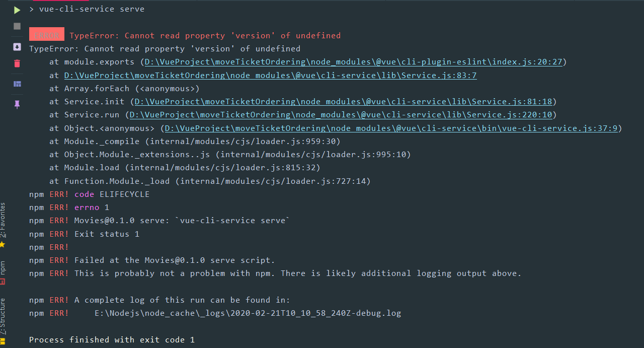Open the npm tool window tab
This screenshot has height=348, width=644.
tap(3, 267)
